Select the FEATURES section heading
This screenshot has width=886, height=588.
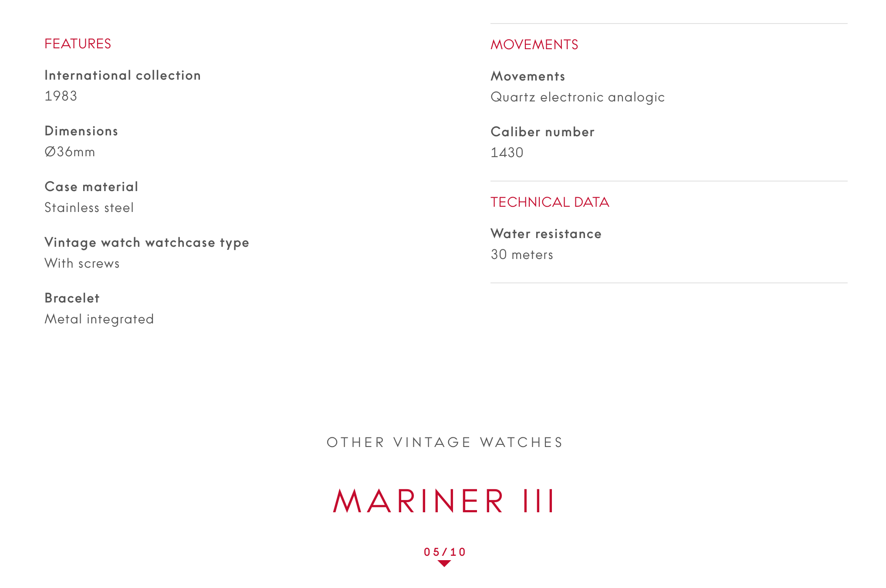point(78,44)
